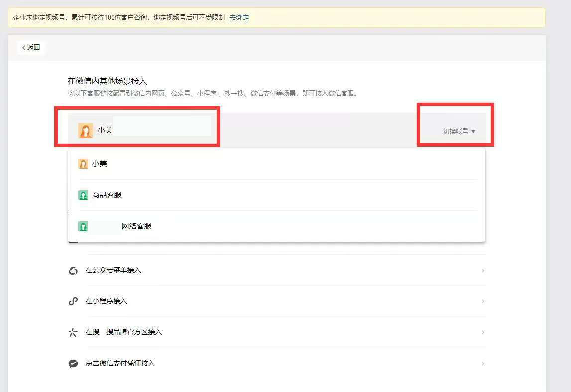Select 小美 name from the account list
Screen dimensions: 571x392
click(x=100, y=164)
